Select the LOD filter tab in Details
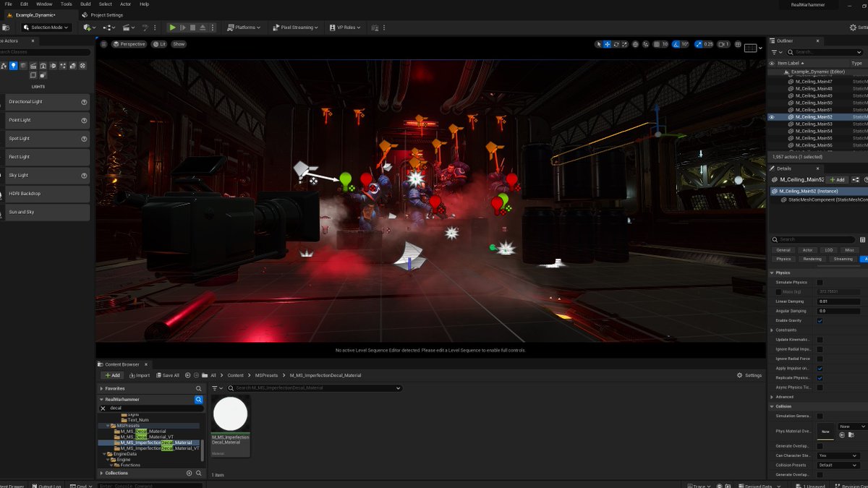This screenshot has width=868, height=488. tap(828, 250)
